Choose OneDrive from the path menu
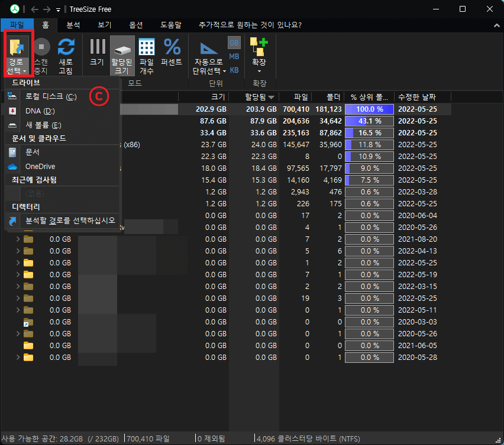Screen dimensions: 504x445 (x=62, y=166)
